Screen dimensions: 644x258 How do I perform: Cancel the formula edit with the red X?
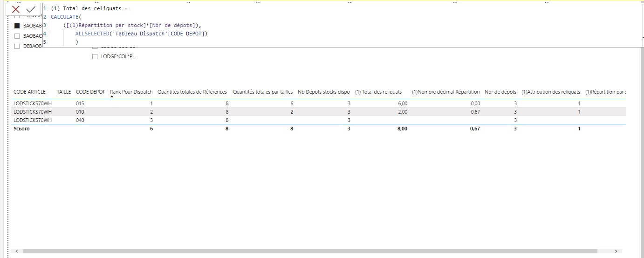(x=16, y=9)
